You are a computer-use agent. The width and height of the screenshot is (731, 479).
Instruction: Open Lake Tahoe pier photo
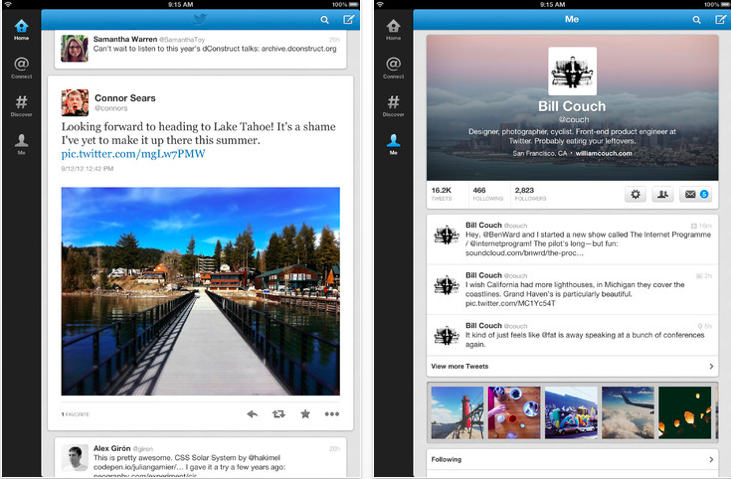(200, 291)
